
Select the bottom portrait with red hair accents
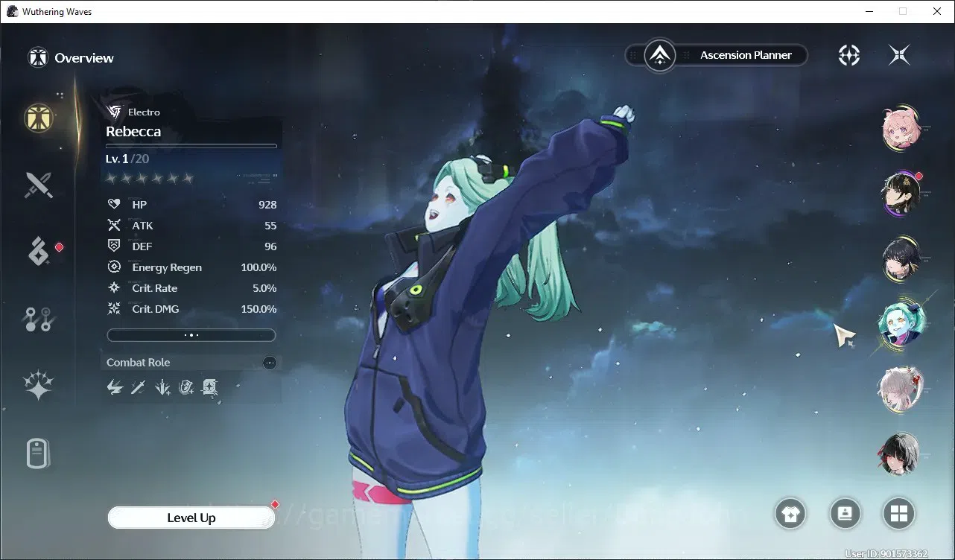[x=900, y=454]
